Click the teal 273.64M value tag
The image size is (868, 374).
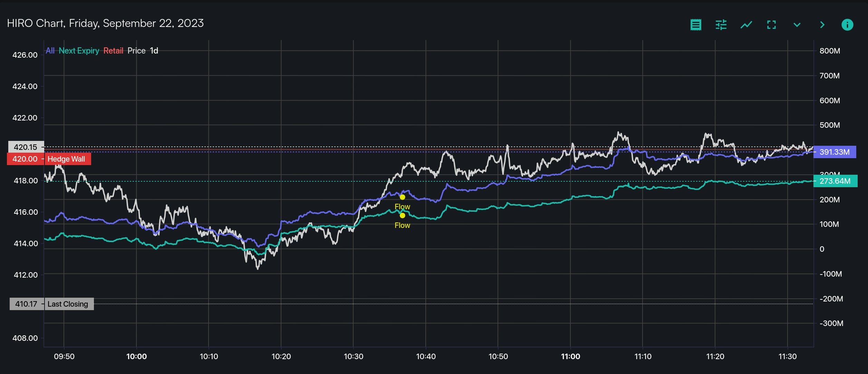coord(835,181)
